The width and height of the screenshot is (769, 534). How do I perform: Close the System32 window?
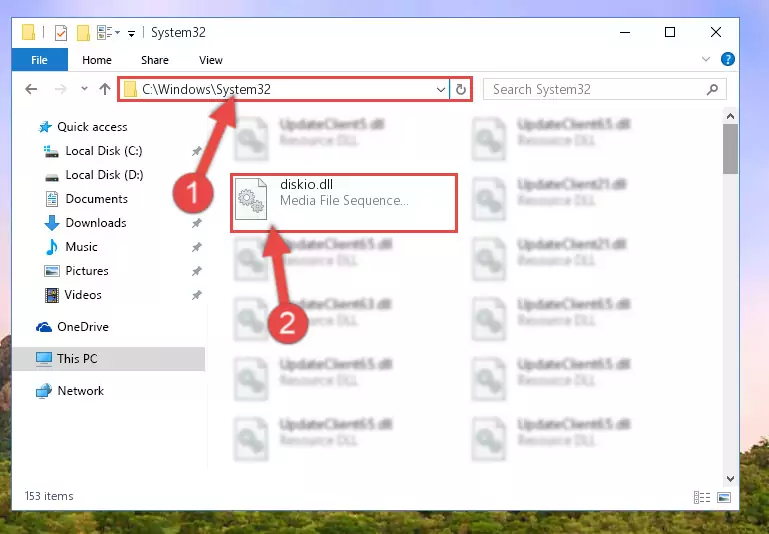(x=716, y=32)
